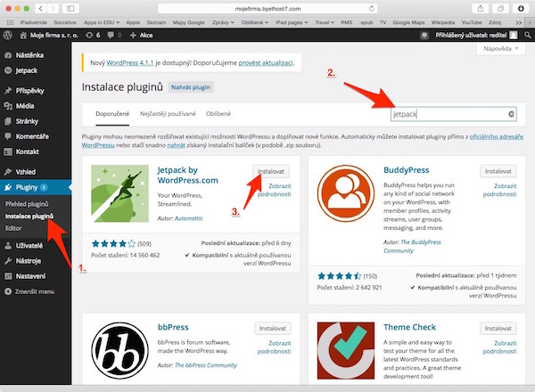Open comments bubble in admin bar
Screen dimensions: 535x392
114,35
